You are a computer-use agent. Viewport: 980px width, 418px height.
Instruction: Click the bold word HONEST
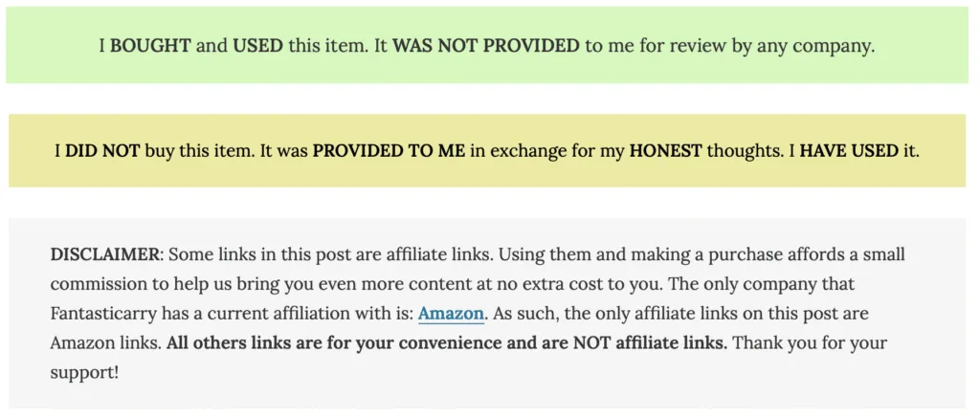[x=666, y=150]
